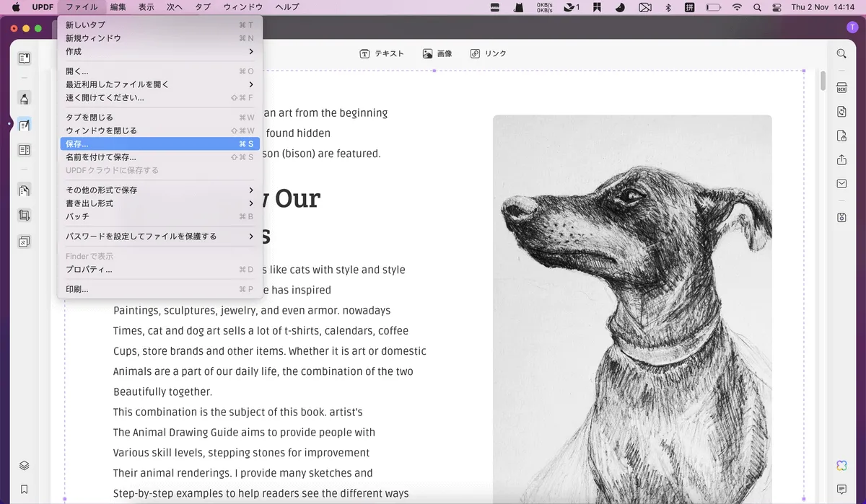
Task: Choose 名前を付けて保存... menu entry
Action: [x=160, y=157]
